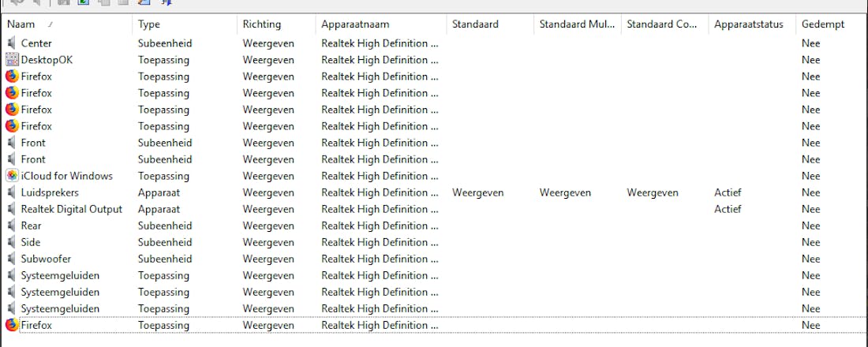Viewport: 868px width, 347px height.
Task: Click Richting Weergeven in the Rear row
Action: pyautogui.click(x=268, y=226)
